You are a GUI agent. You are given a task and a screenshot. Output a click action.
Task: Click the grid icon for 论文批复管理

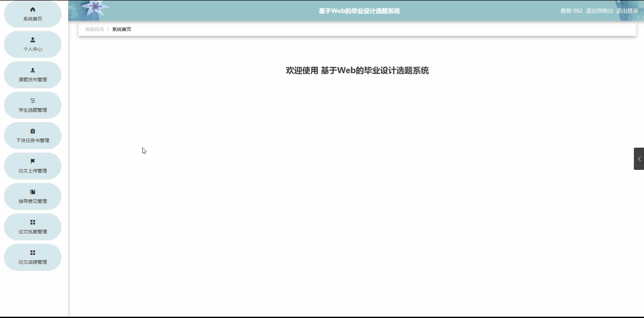(33, 222)
